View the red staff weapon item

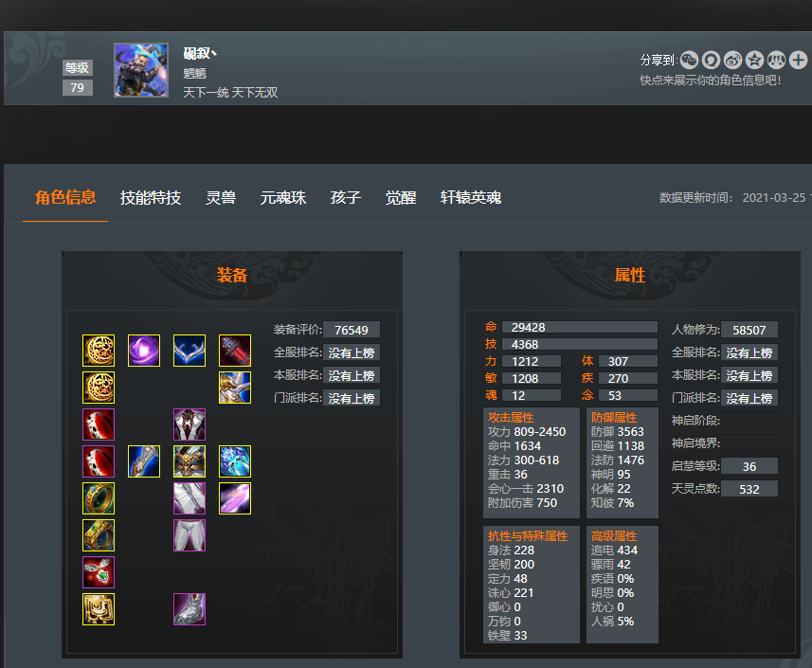[235, 351]
